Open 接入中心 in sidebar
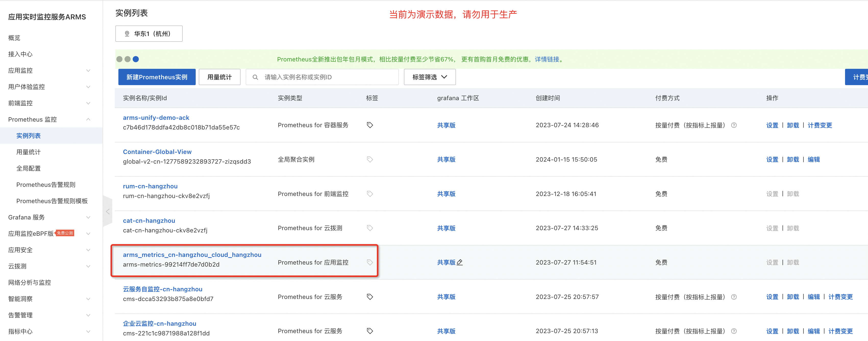The height and width of the screenshot is (341, 868). (x=20, y=54)
